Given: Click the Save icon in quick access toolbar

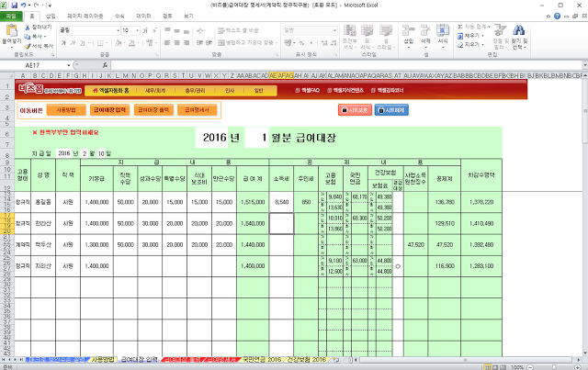Looking at the screenshot, I should [x=15, y=6].
